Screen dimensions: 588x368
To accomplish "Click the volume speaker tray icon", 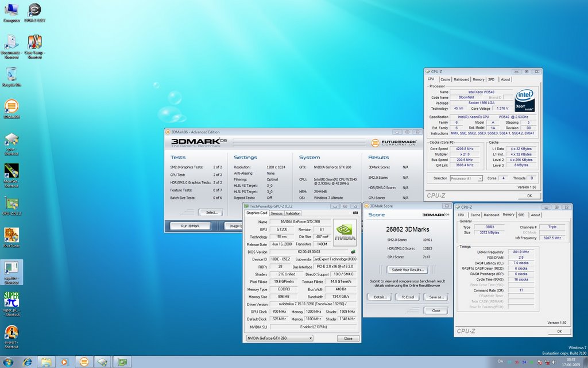I will click(x=554, y=362).
